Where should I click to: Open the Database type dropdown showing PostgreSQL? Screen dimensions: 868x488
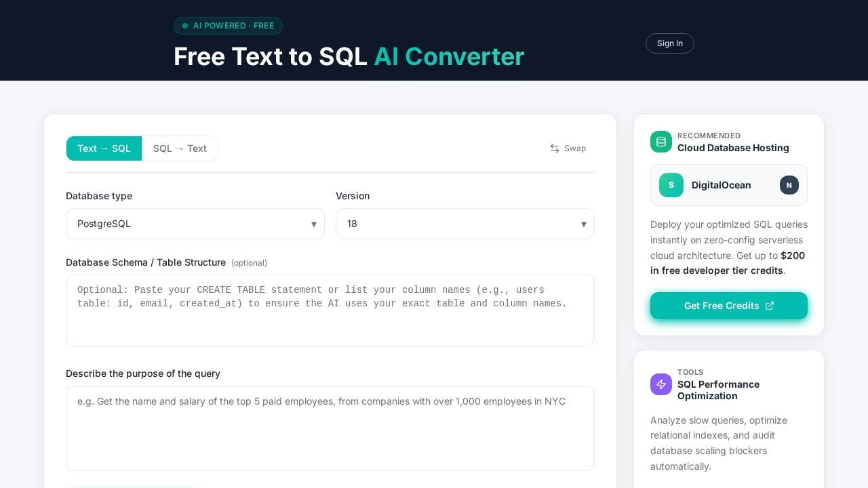pyautogui.click(x=195, y=224)
